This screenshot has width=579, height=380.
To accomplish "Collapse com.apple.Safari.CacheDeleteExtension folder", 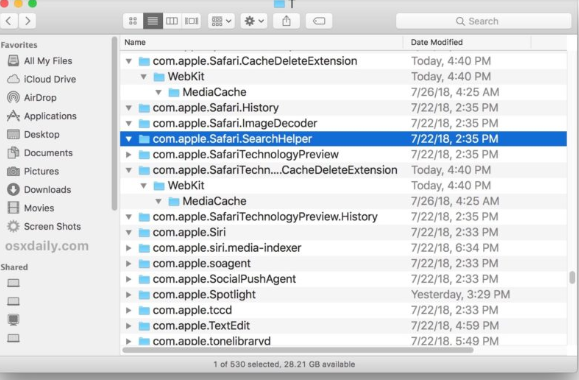I will click(x=129, y=61).
